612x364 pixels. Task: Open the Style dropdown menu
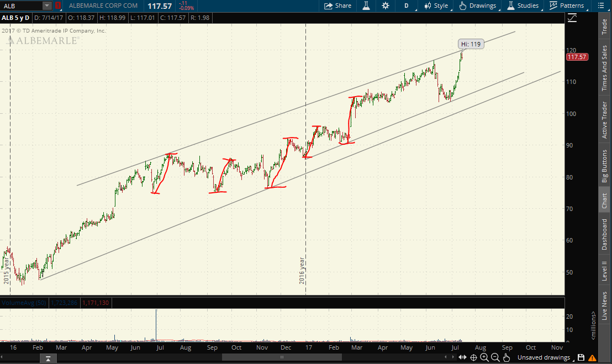tap(436, 6)
